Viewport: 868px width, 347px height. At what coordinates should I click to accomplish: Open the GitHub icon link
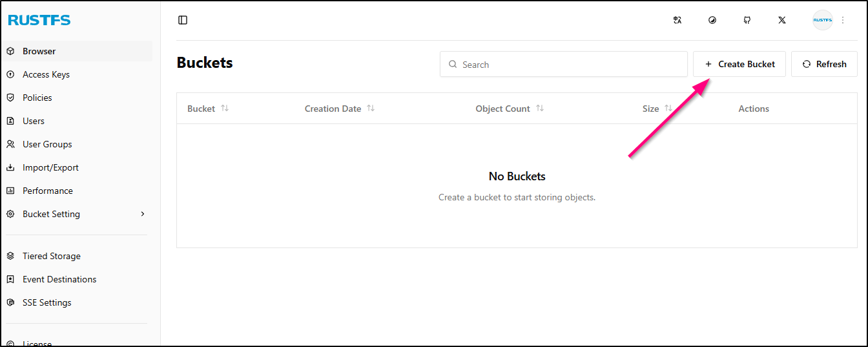(747, 20)
